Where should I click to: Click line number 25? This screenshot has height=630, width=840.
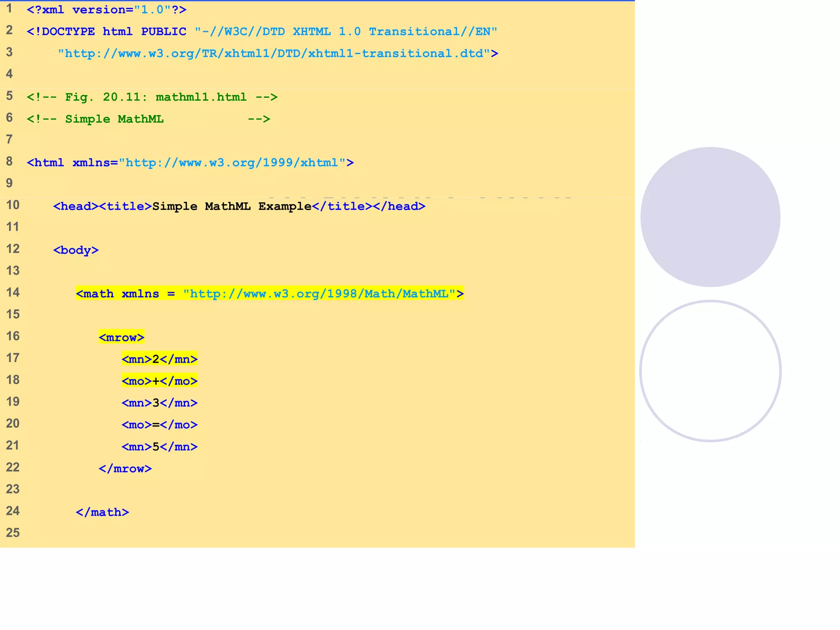13,533
